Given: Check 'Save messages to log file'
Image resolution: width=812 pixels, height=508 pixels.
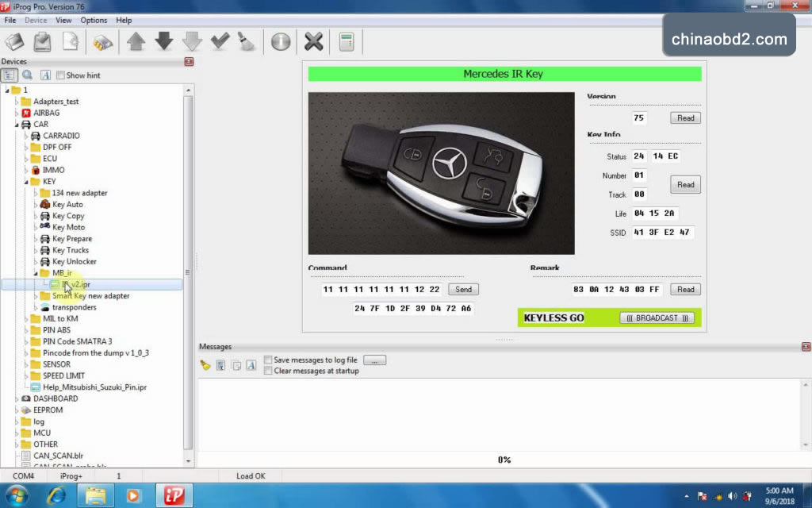Looking at the screenshot, I should tap(268, 360).
